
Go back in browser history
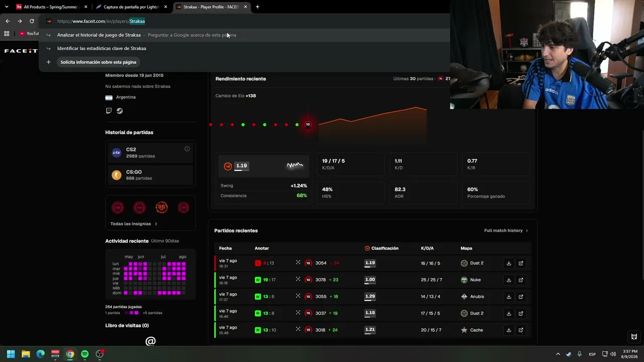[x=7, y=21]
